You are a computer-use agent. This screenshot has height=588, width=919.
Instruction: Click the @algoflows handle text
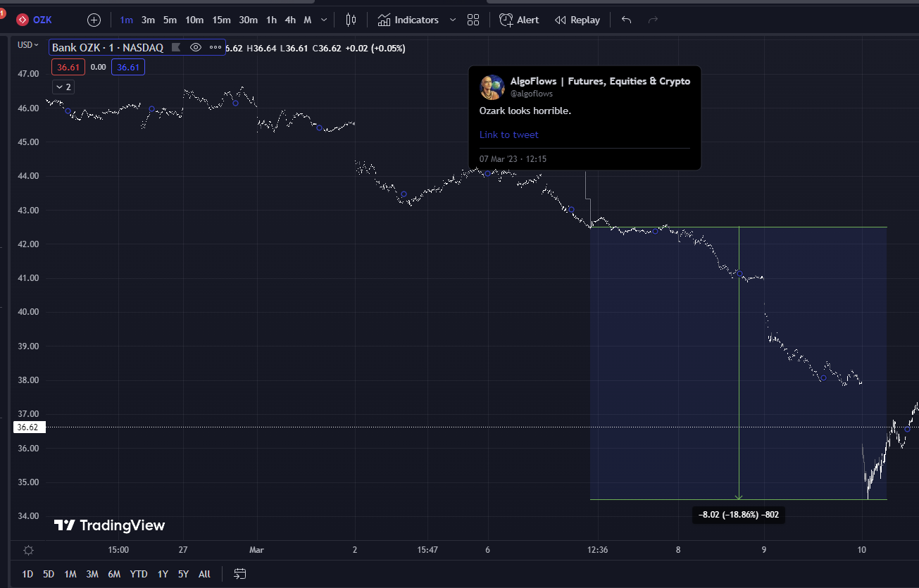click(x=532, y=94)
